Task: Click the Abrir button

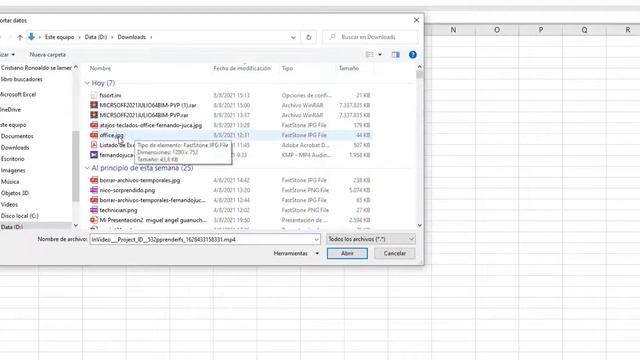Action: tap(347, 253)
